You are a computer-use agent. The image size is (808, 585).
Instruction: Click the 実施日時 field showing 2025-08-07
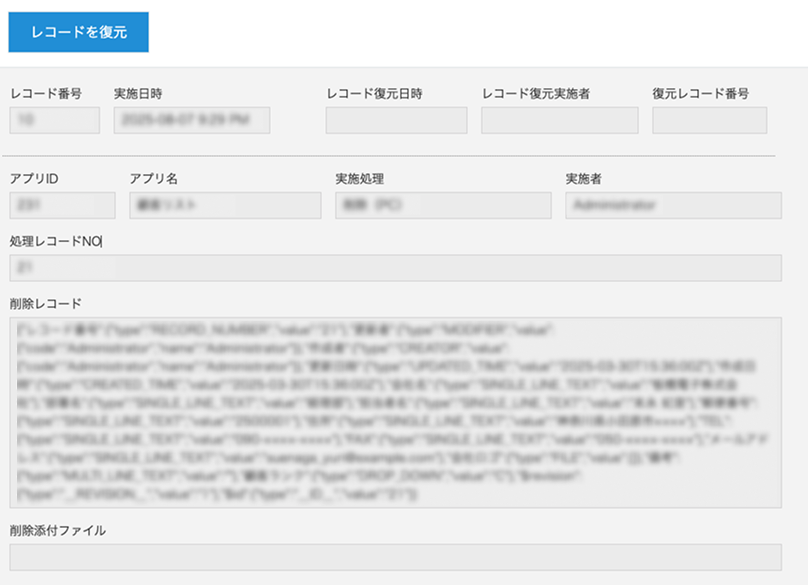(191, 120)
